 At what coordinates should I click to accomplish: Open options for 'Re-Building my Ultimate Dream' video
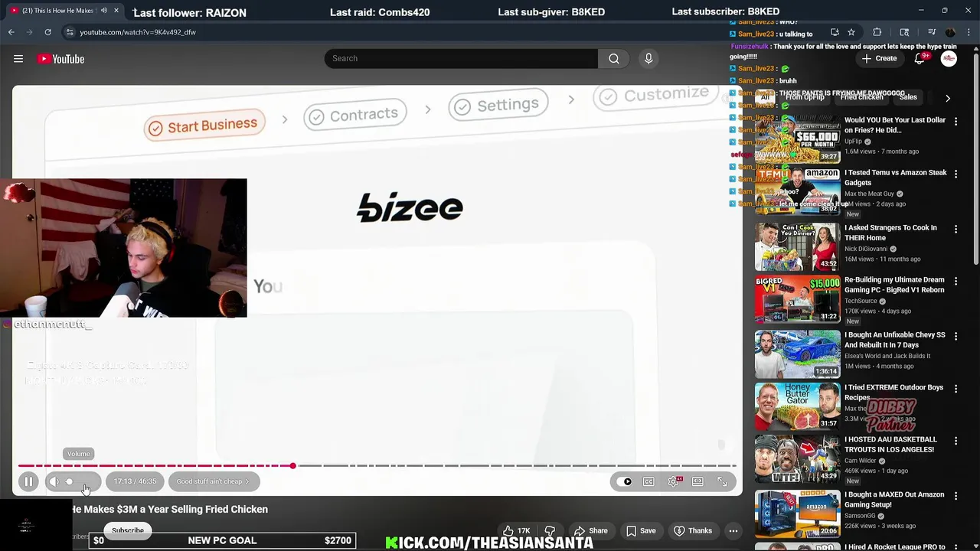click(x=955, y=282)
